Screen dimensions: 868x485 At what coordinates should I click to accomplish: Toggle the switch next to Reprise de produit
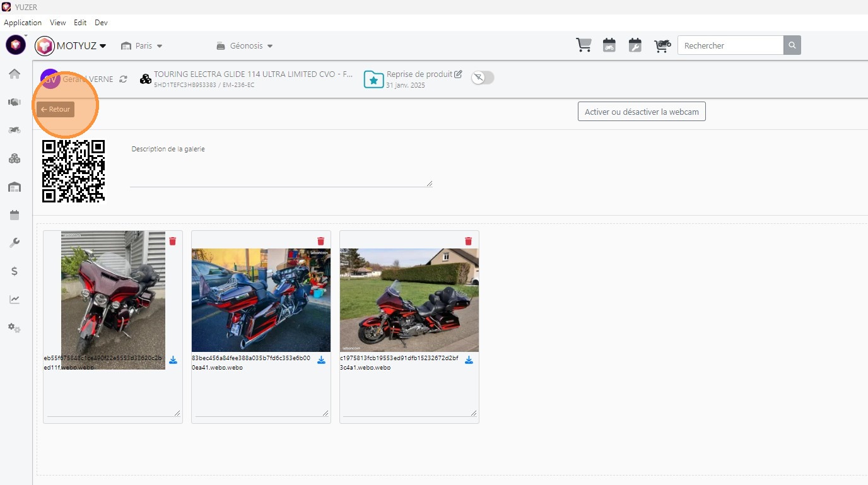(483, 78)
